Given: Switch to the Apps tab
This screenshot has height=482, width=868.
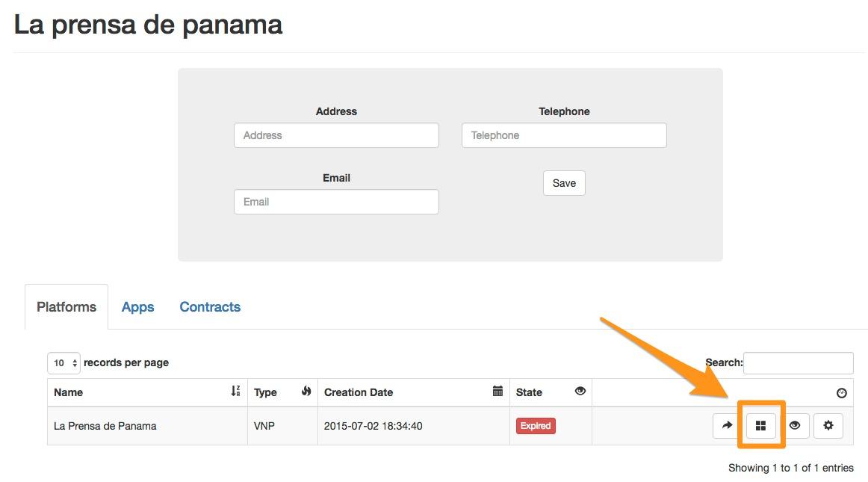Looking at the screenshot, I should tap(138, 307).
